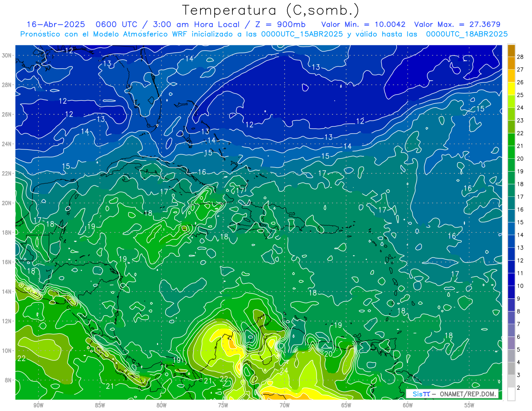Click the '20N' latitude axis label
Viewport: 532px width, 411px height.
(7, 203)
